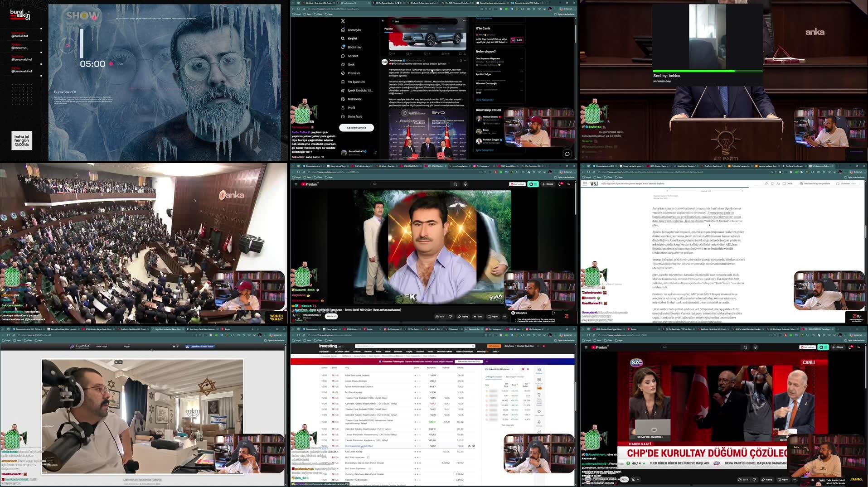The width and height of the screenshot is (868, 487).
Task: Open Analiz in the Investing.com menu
Action: 378,352
